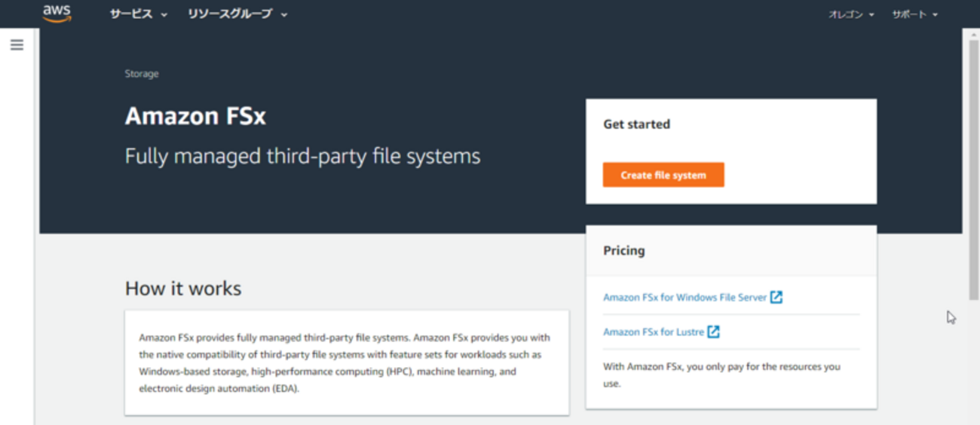Click external link icon beside FSx for Lustre
Image resolution: width=980 pixels, height=425 pixels.
pyautogui.click(x=713, y=332)
